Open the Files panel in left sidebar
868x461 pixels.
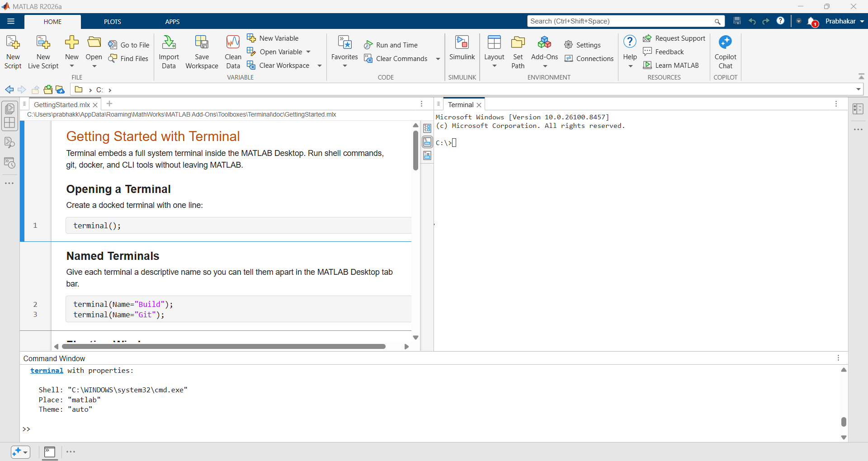tap(9, 108)
